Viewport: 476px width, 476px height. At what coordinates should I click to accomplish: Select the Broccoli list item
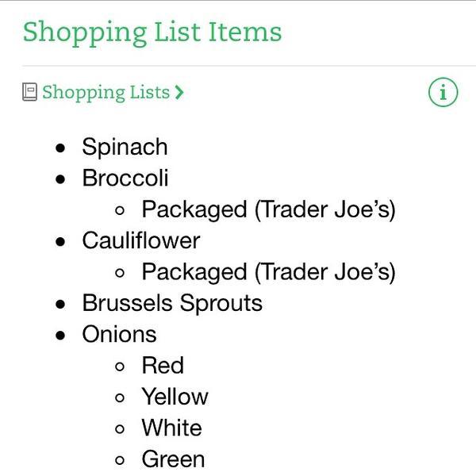[125, 178]
